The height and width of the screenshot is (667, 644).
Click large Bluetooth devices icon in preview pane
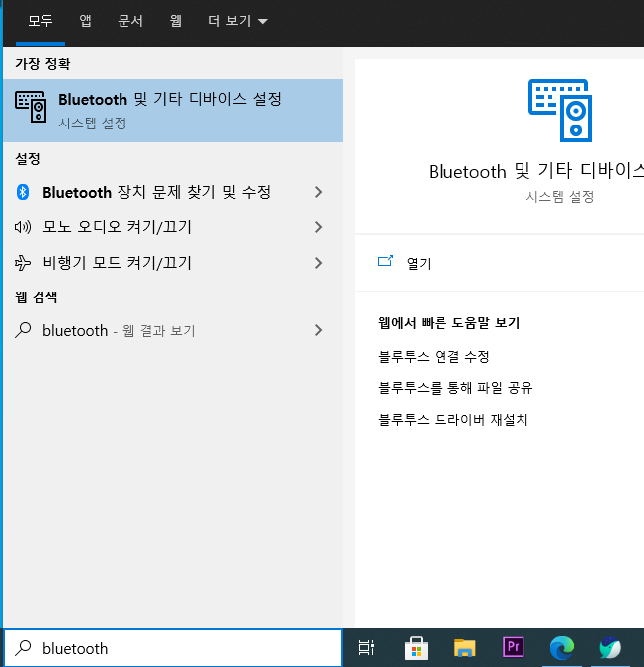[x=560, y=111]
